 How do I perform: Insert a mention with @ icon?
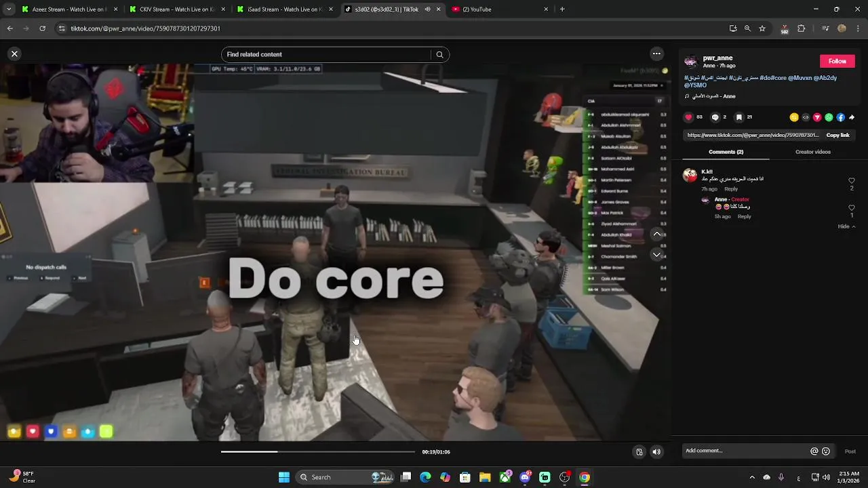(814, 451)
